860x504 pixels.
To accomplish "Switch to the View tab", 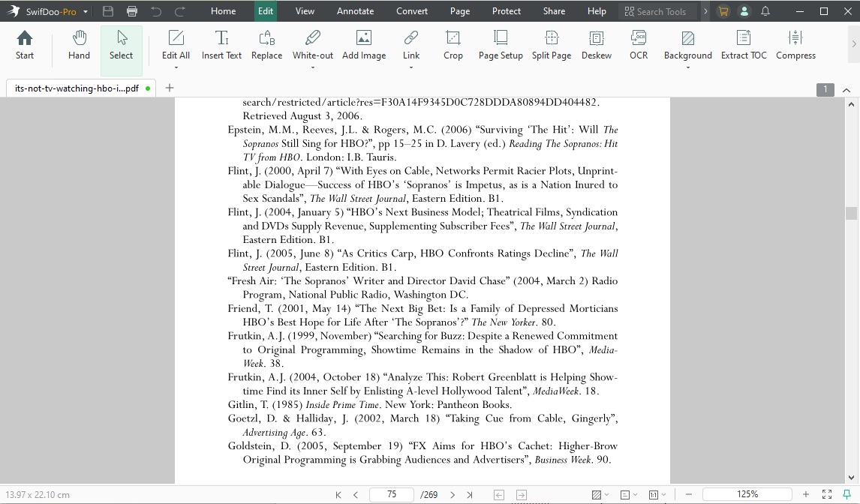I will 305,11.
